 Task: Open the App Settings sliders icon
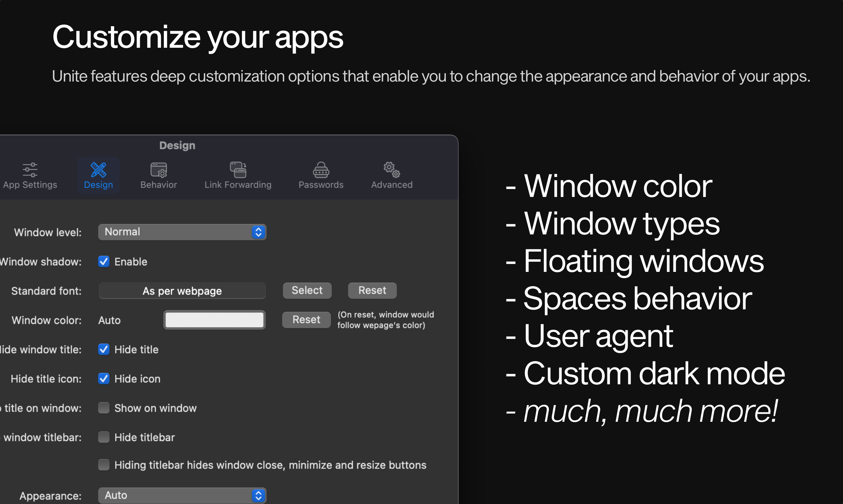point(30,170)
